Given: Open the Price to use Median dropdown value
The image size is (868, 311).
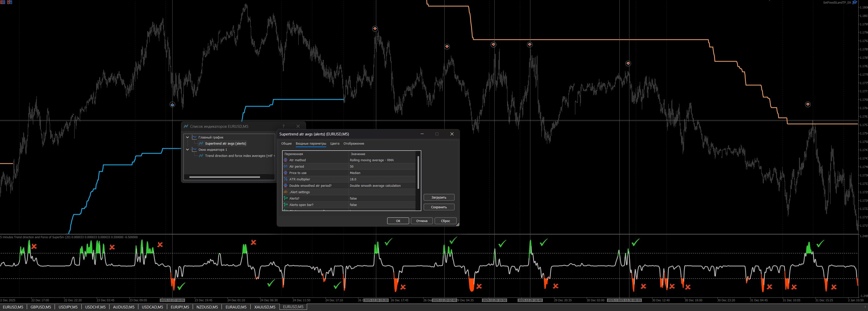Looking at the screenshot, I should (382, 173).
